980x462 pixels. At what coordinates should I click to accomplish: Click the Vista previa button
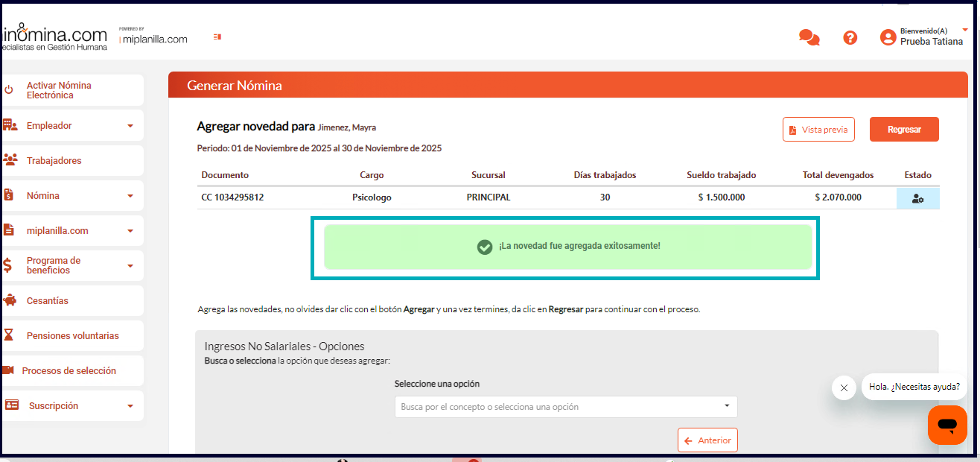(818, 129)
